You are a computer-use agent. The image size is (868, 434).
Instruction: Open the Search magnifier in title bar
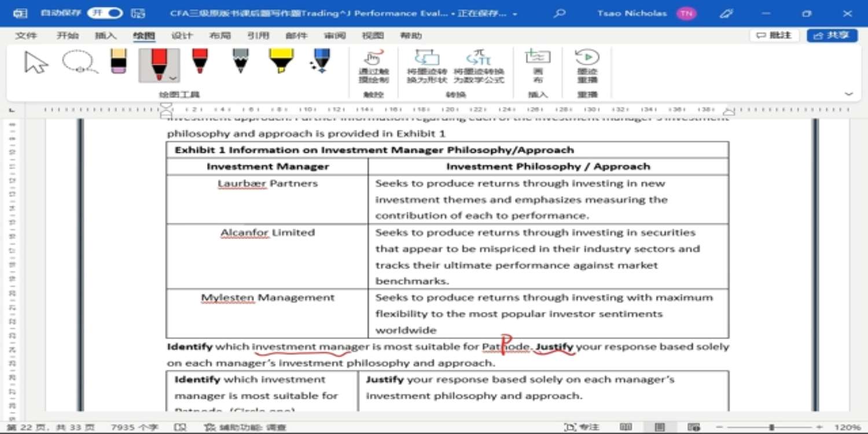[559, 13]
